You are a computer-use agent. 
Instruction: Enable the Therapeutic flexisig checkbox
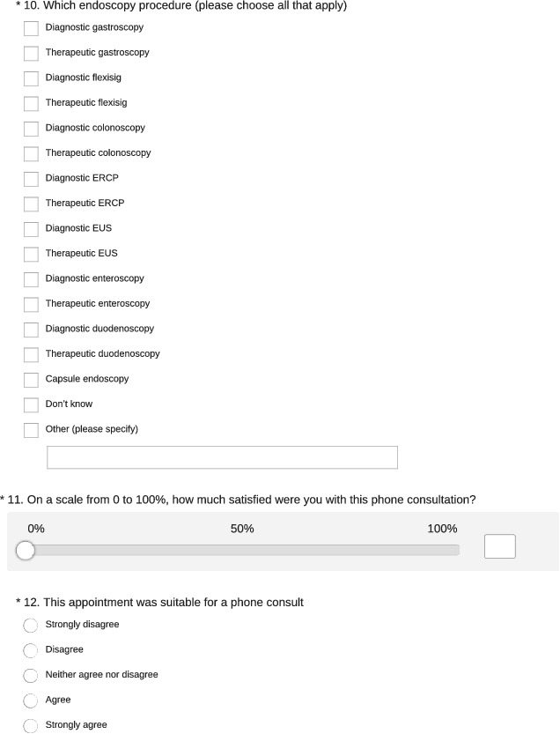pyautogui.click(x=31, y=103)
